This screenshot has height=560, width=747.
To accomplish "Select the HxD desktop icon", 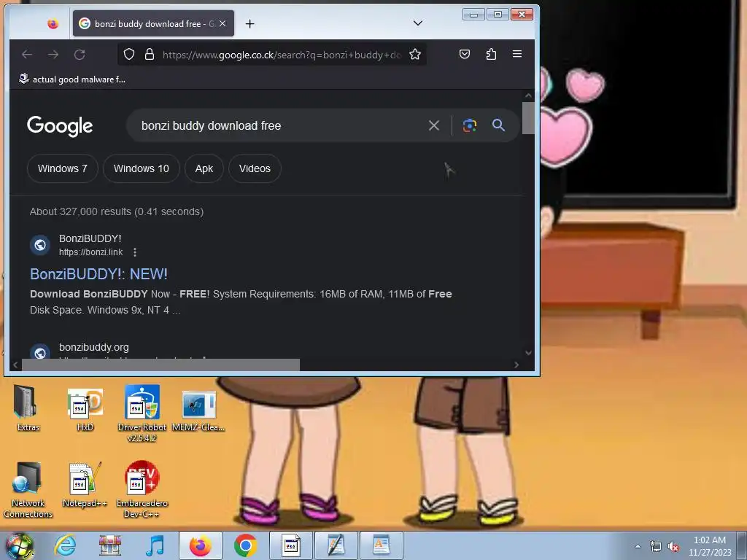I will [85, 408].
